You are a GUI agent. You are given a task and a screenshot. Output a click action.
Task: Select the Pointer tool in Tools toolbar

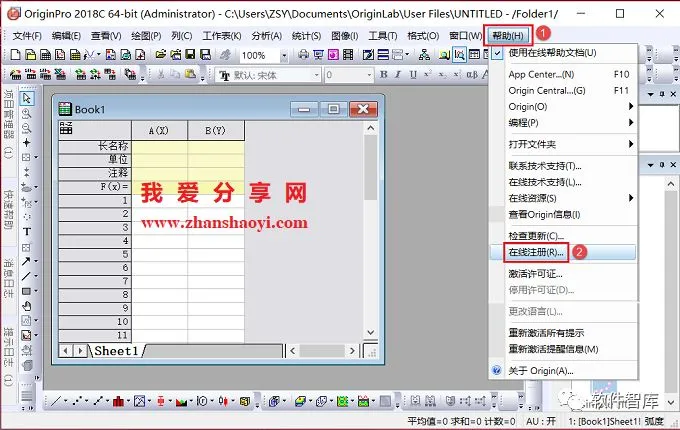click(x=27, y=98)
